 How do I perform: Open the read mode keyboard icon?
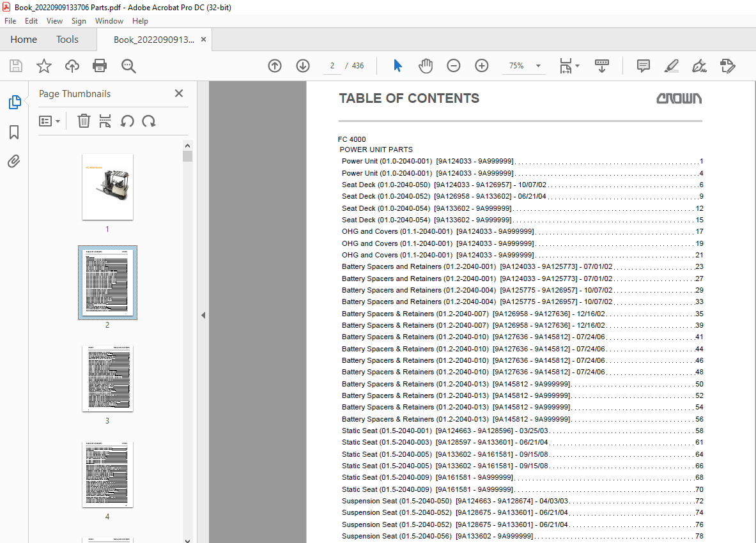point(602,66)
